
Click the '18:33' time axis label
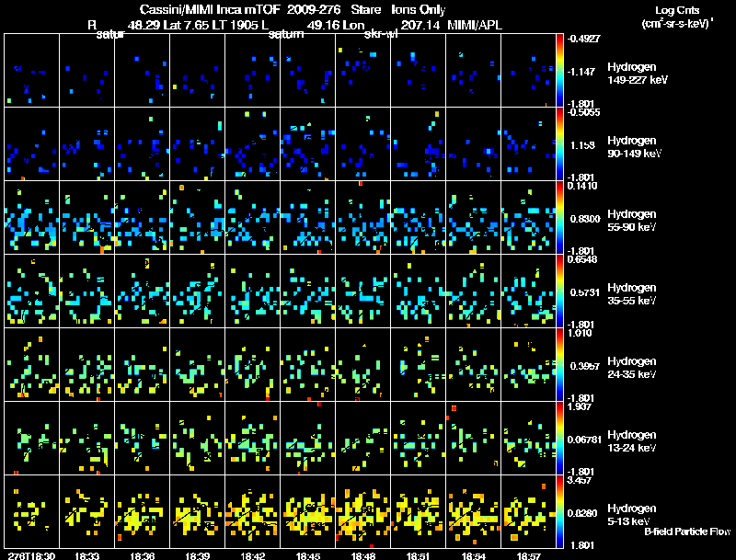click(86, 555)
